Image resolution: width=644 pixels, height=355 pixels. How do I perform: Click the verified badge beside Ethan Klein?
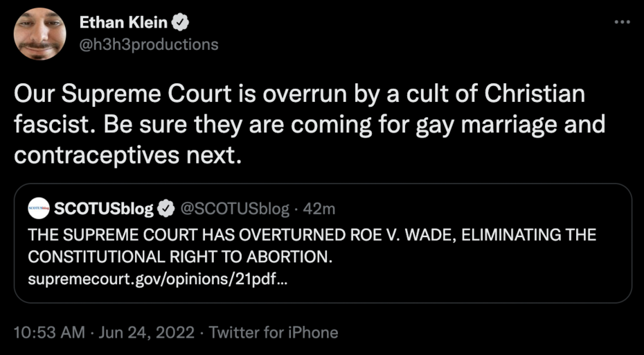click(x=181, y=22)
